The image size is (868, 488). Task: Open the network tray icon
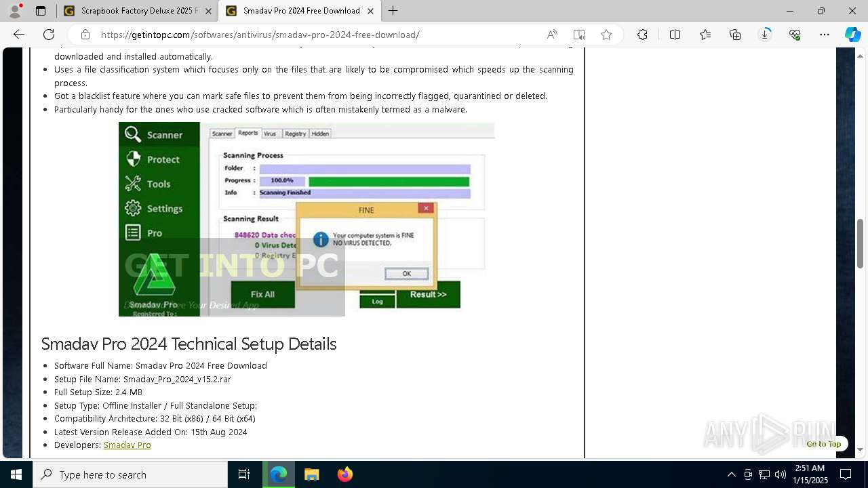tap(764, 474)
